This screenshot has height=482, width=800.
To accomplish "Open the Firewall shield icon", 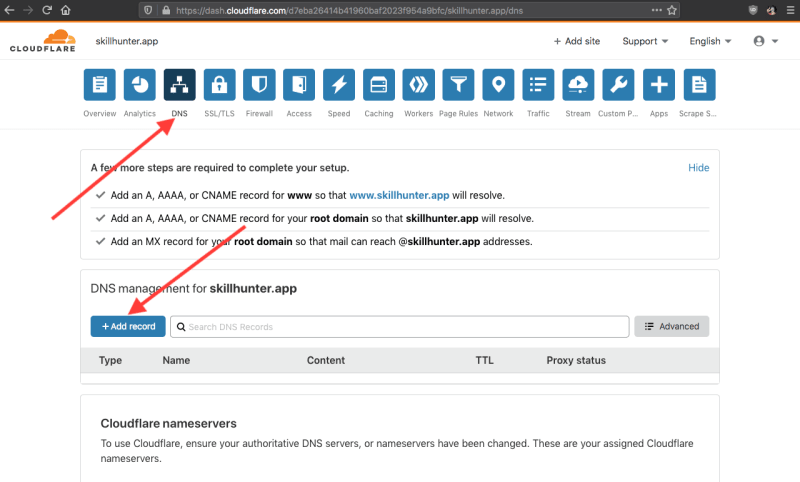I will (259, 85).
